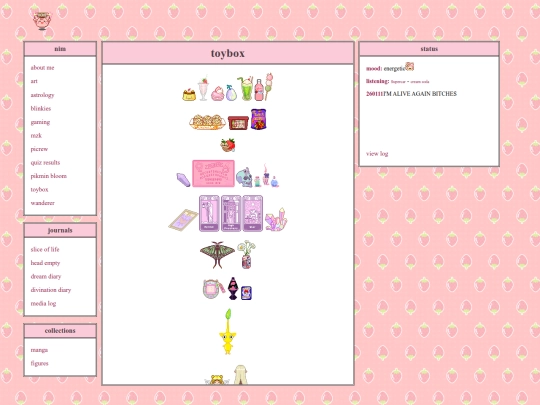540x405 pixels.
Task: Click the blue trading card pack icon
Action: click(x=246, y=293)
